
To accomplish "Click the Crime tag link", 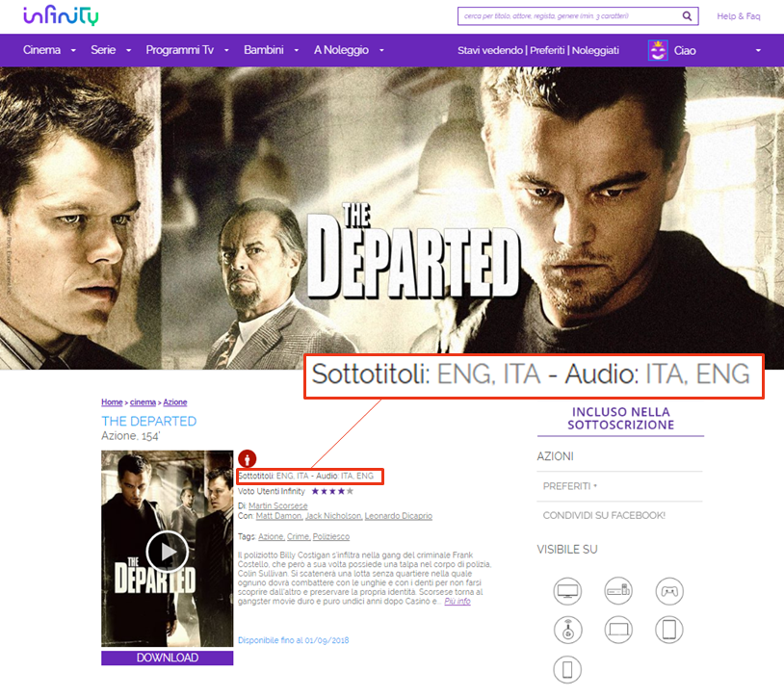I will (299, 536).
